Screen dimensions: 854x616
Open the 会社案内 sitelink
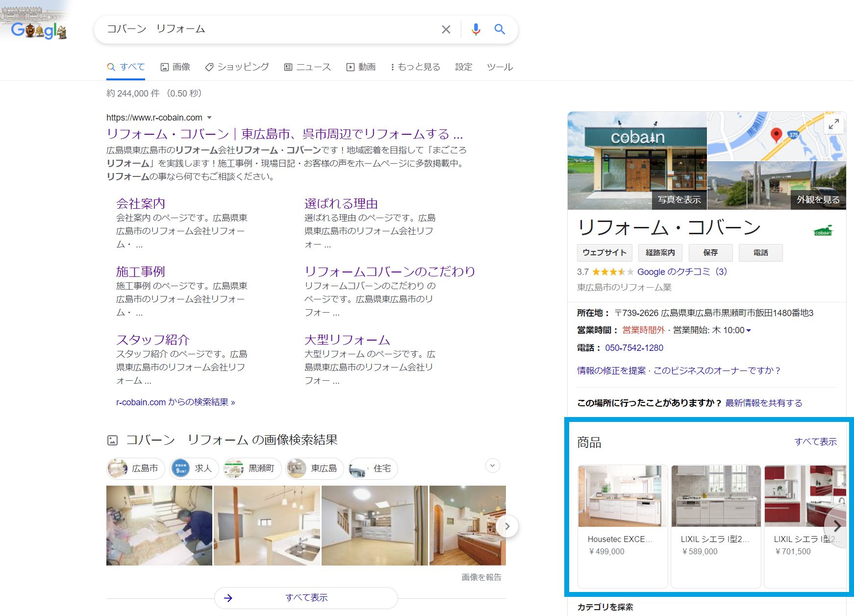coord(141,203)
